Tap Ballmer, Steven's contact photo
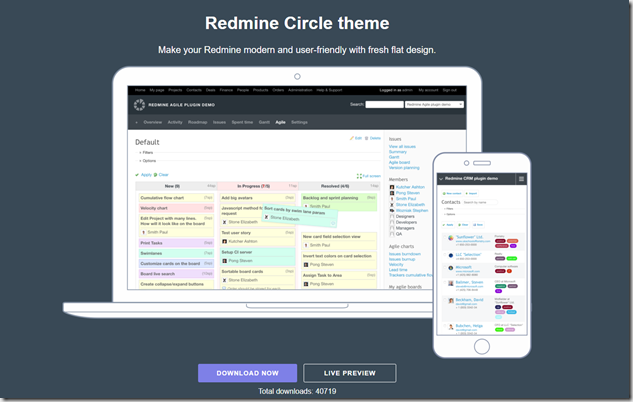This screenshot has height=402, width=633. (451, 283)
